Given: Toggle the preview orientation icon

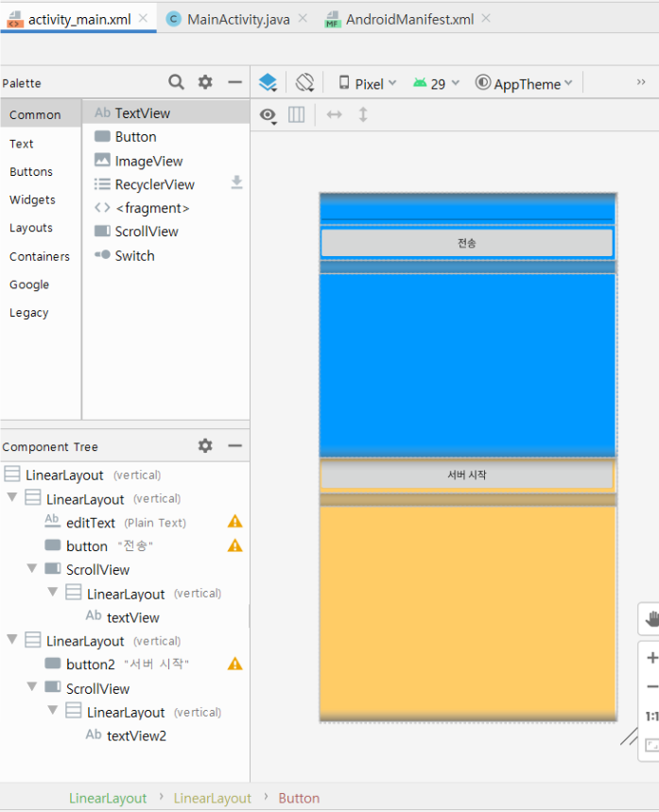Looking at the screenshot, I should point(304,83).
